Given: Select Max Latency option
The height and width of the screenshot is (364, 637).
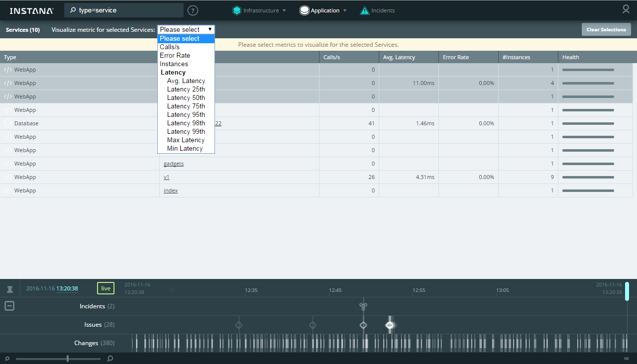Looking at the screenshot, I should pos(186,140).
